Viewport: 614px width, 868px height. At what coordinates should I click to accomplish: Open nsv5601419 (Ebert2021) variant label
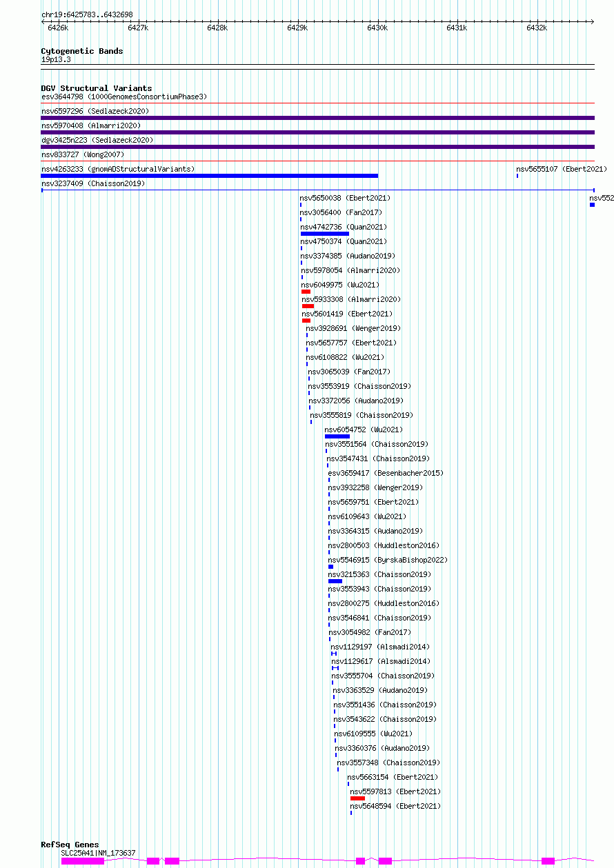click(x=347, y=314)
